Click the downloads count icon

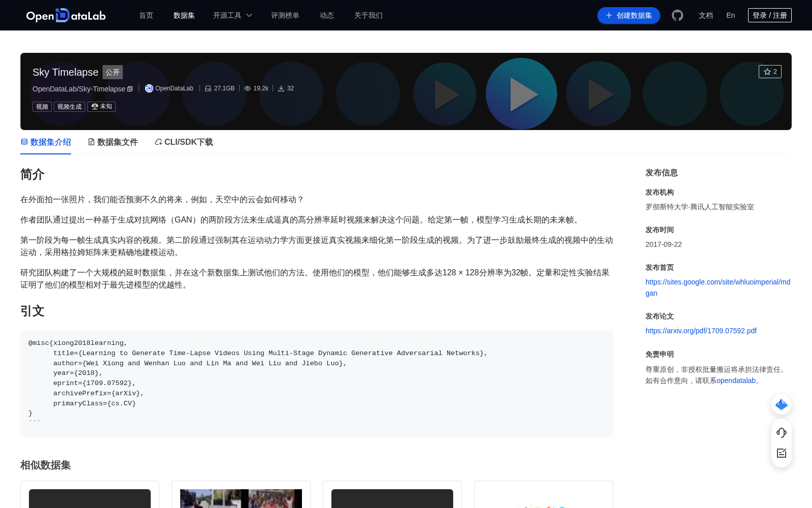point(281,88)
